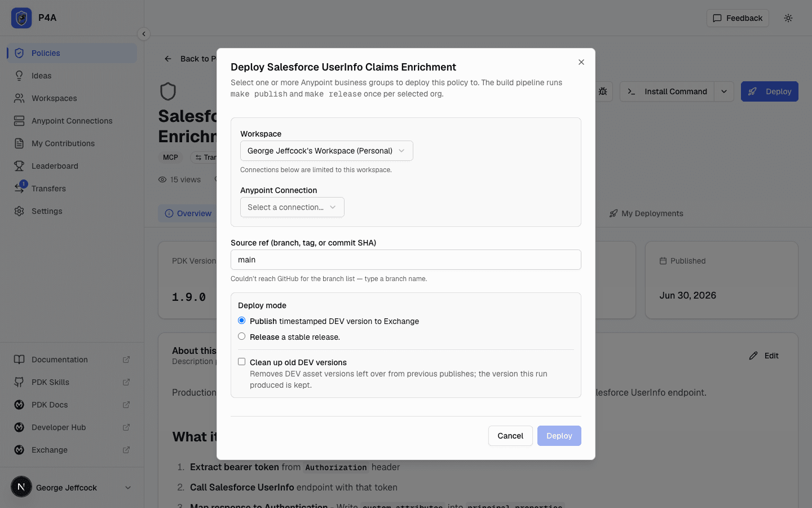Click the Developer Hub icon

19,427
